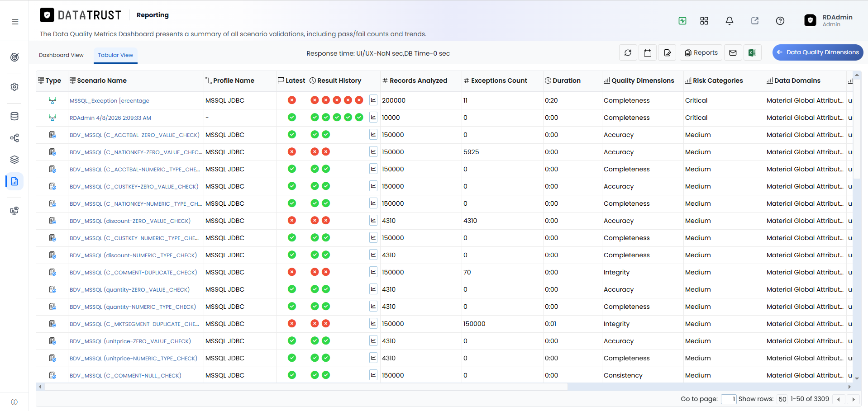Click exceptions count 5925 cell

[502, 152]
